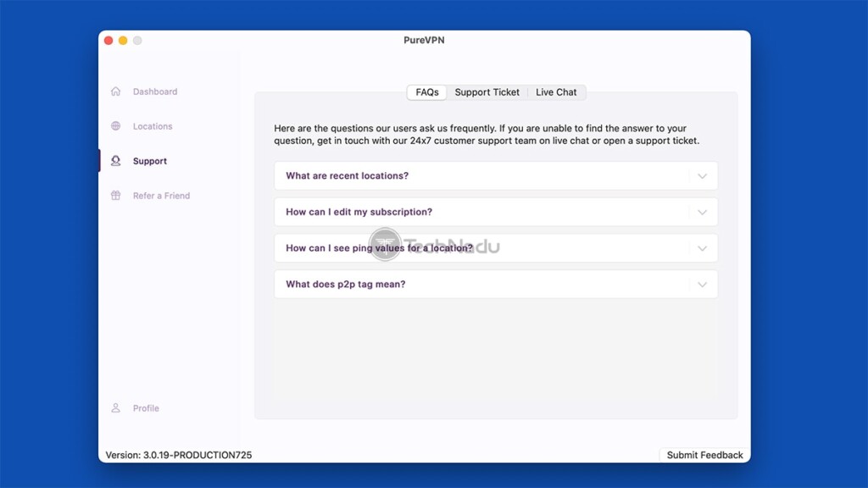The width and height of the screenshot is (868, 488).
Task: Click the Profile person icon
Action: tap(115, 408)
